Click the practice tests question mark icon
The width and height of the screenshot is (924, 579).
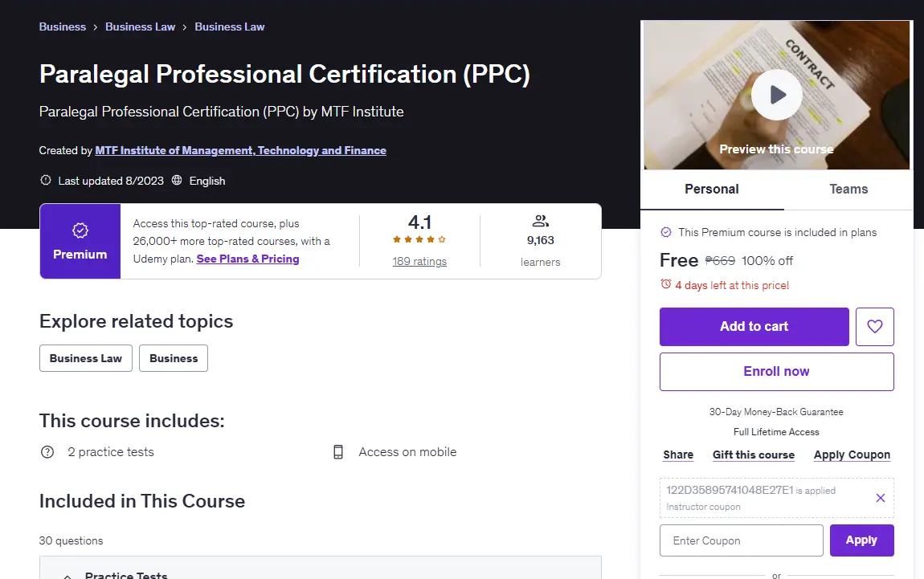[x=47, y=452]
